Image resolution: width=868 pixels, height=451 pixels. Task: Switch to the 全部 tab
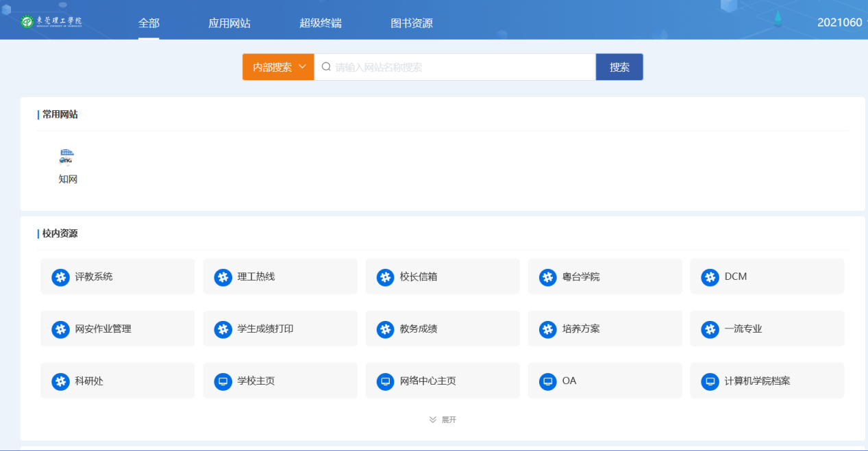[149, 23]
